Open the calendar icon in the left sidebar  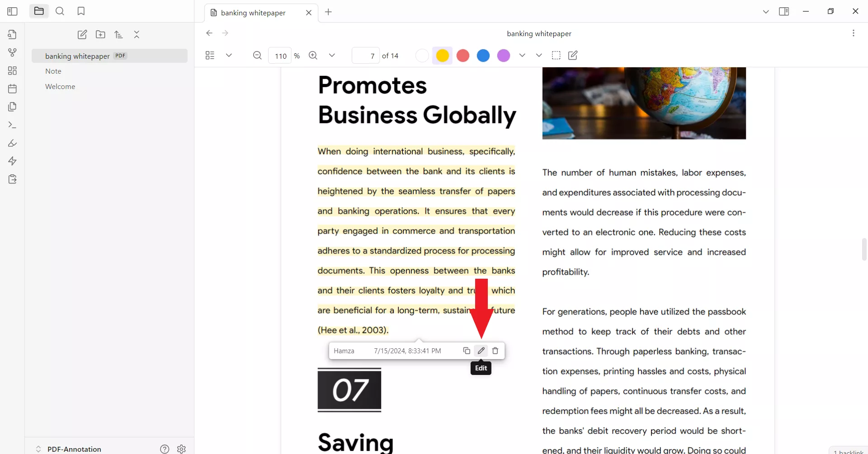[12, 89]
